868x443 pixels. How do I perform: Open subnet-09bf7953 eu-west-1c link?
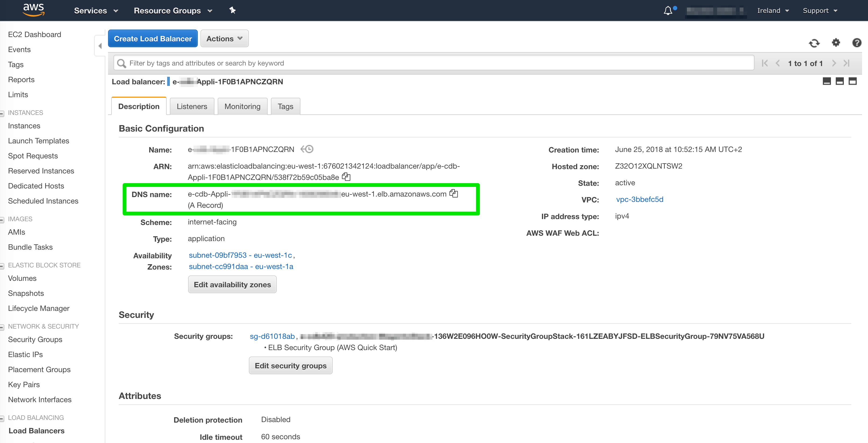point(240,255)
